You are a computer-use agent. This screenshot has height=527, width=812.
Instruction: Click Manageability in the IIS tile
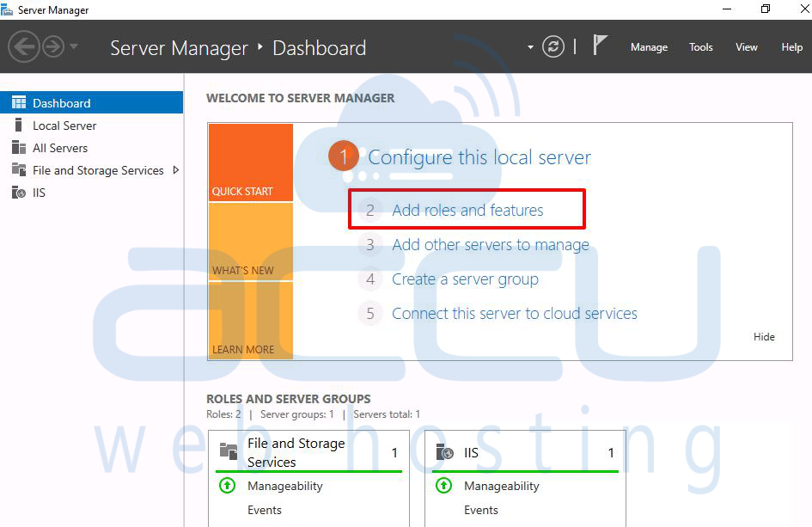point(501,486)
